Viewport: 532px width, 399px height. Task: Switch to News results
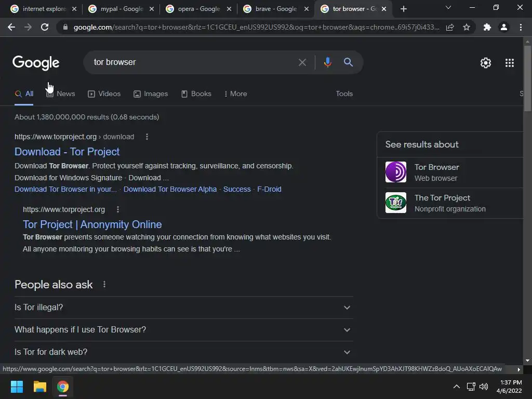coord(61,94)
